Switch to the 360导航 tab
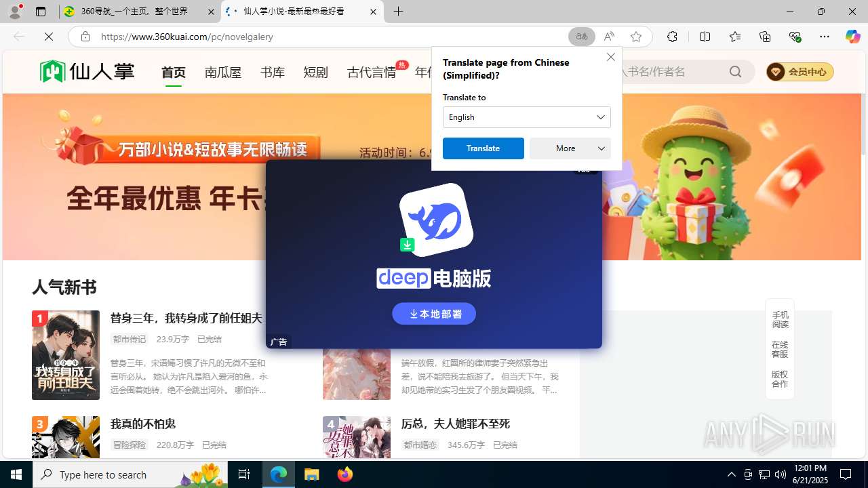 pos(139,12)
